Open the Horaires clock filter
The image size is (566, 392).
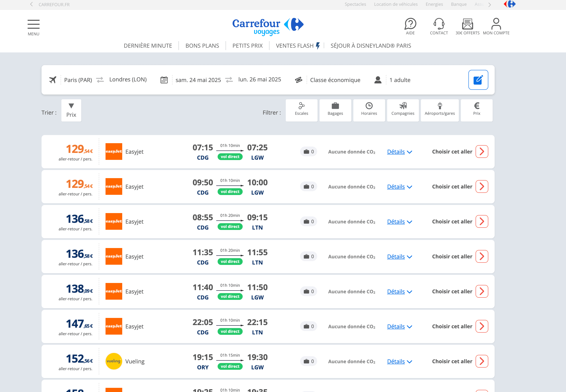369,110
